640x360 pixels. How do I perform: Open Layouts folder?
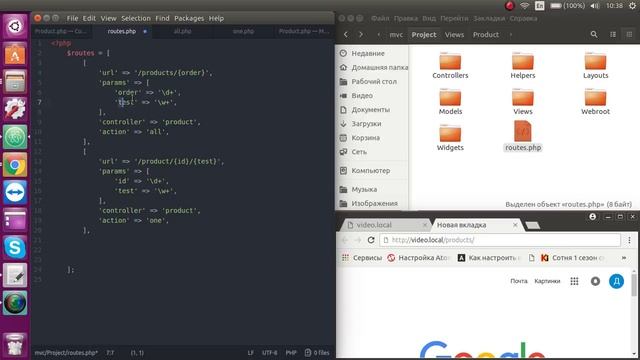click(596, 65)
